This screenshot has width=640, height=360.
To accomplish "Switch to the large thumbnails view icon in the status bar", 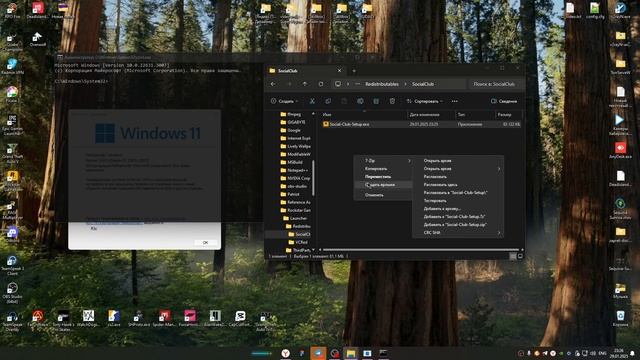I will (x=520, y=256).
